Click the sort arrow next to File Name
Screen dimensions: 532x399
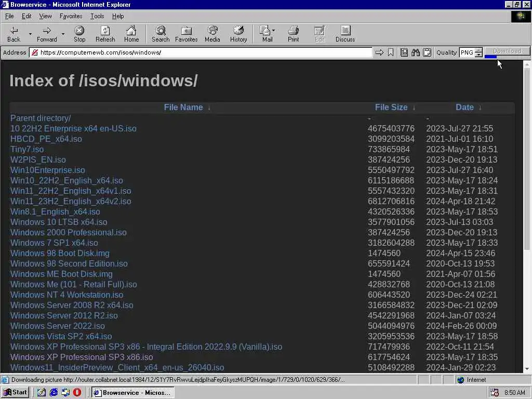(x=209, y=108)
